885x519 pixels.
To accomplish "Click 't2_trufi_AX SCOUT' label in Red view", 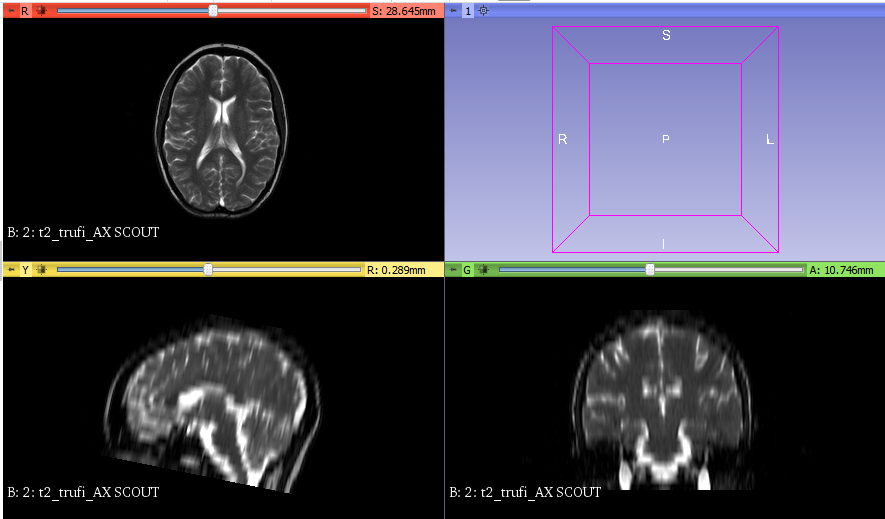I will point(99,232).
